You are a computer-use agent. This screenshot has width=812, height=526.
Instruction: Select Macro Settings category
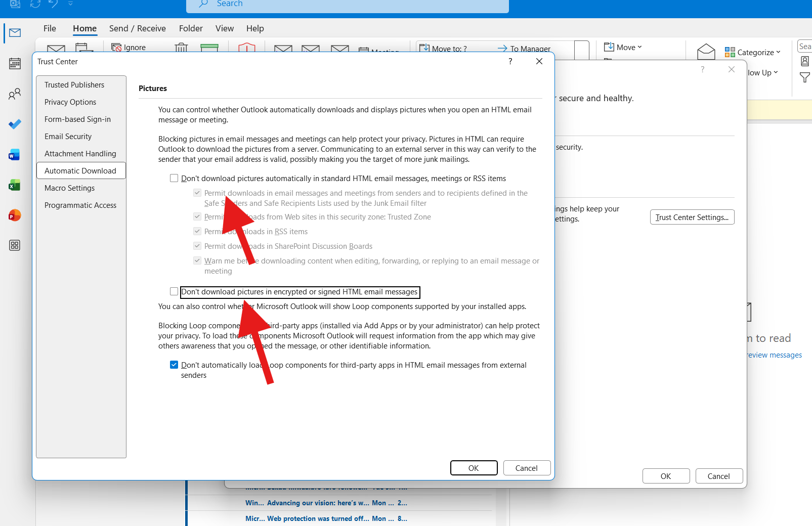coord(81,188)
